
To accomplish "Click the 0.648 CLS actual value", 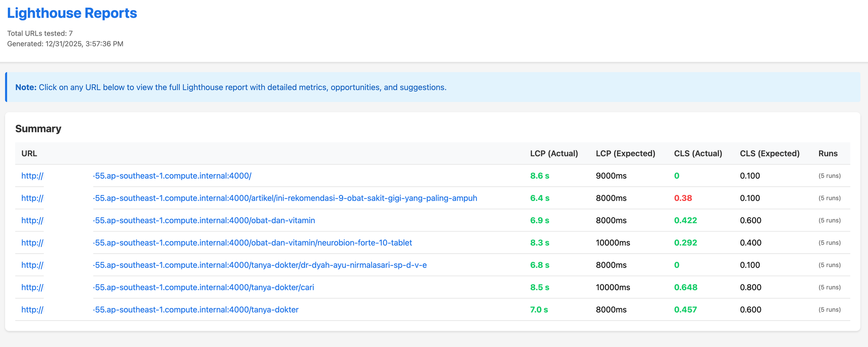I will click(x=685, y=288).
